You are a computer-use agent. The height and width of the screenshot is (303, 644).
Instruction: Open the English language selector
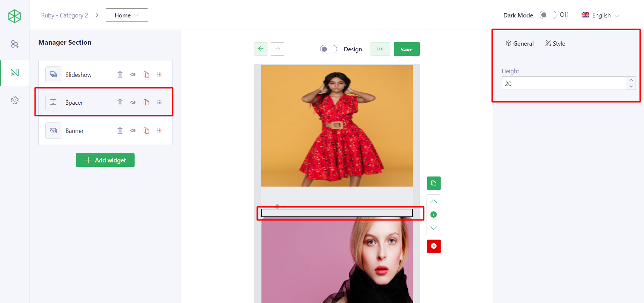tap(600, 15)
